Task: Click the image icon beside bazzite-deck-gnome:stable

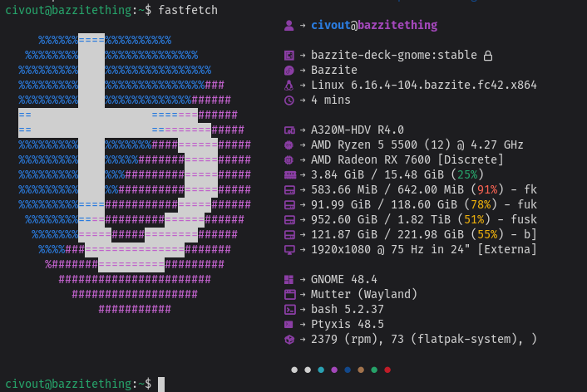Action: 289,56
